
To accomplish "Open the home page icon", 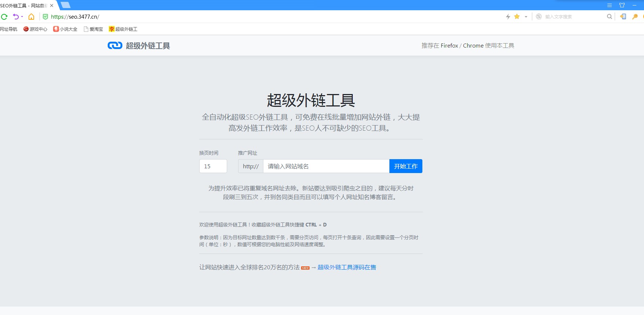I will (x=32, y=16).
